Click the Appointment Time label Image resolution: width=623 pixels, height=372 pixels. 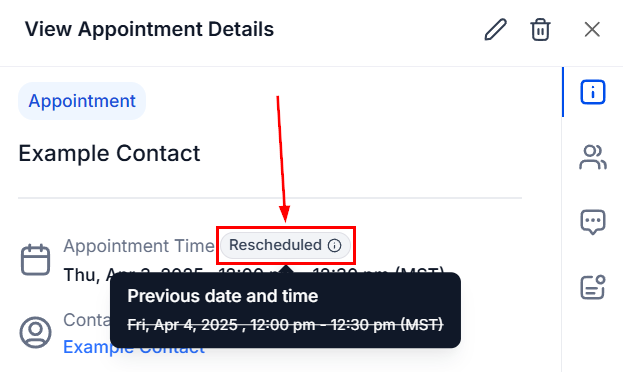[x=139, y=246]
